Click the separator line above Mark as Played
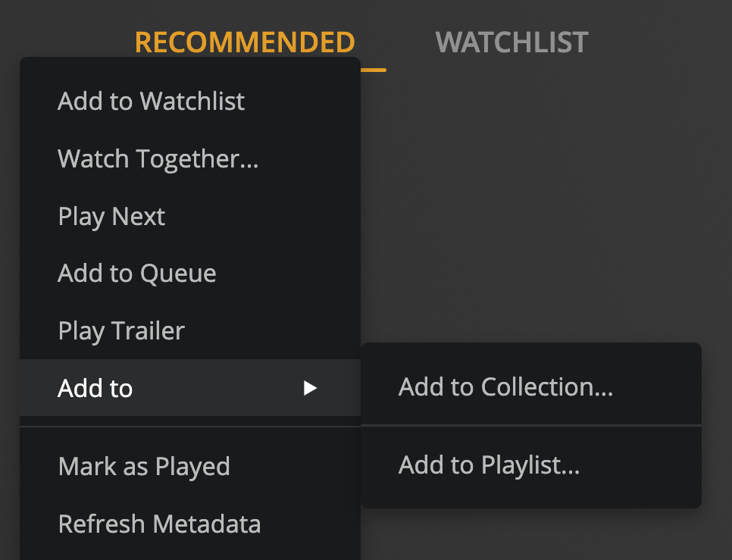Screen dimensions: 732x560 190,427
